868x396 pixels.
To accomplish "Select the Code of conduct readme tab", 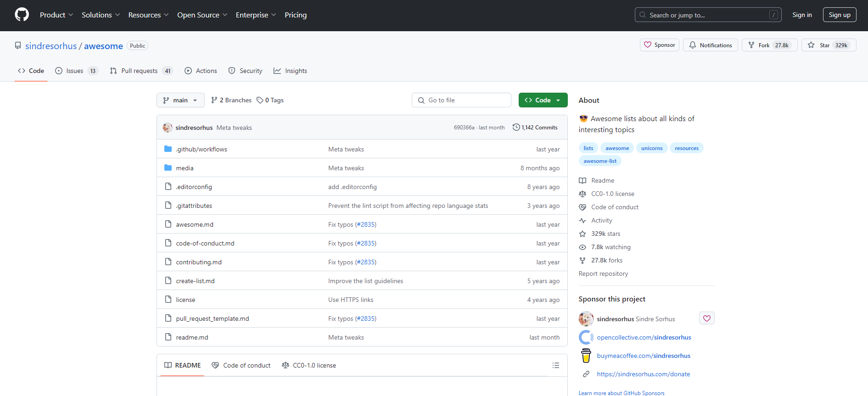I will pos(241,365).
